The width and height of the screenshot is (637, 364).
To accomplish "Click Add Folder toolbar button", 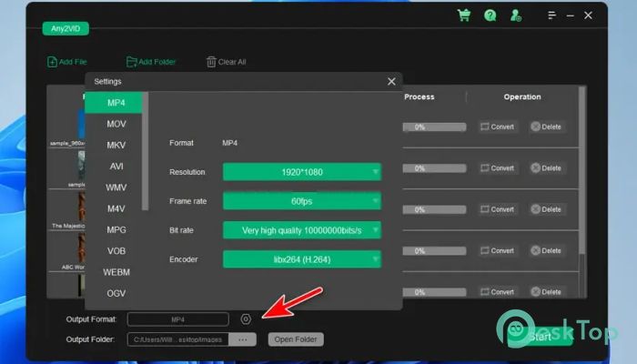I will (151, 62).
